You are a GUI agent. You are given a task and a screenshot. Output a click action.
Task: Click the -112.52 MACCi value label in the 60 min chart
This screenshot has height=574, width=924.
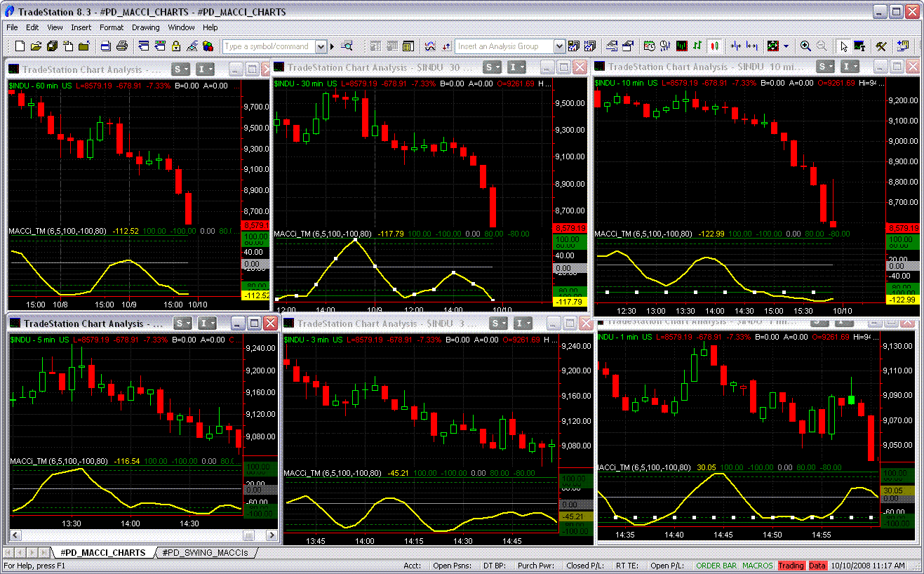coord(255,295)
